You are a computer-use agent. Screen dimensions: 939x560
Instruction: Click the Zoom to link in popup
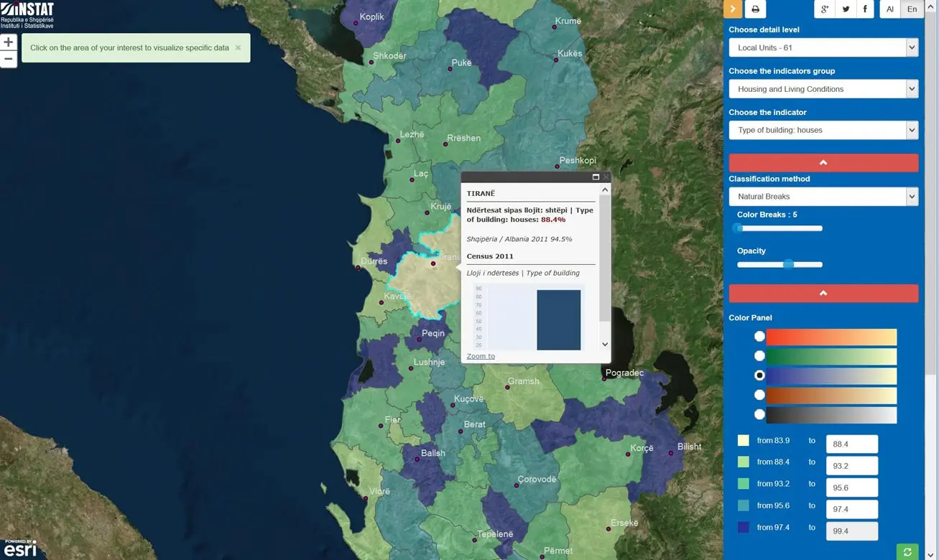coord(480,355)
